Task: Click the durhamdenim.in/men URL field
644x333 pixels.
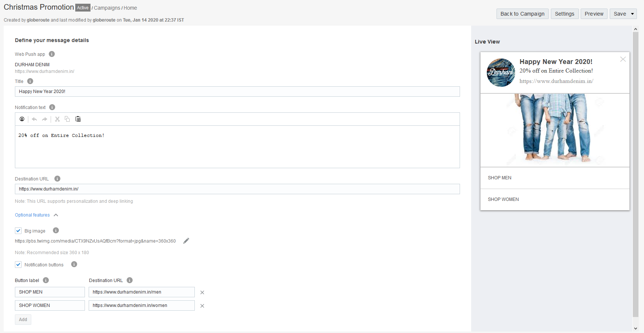Action: pos(142,292)
